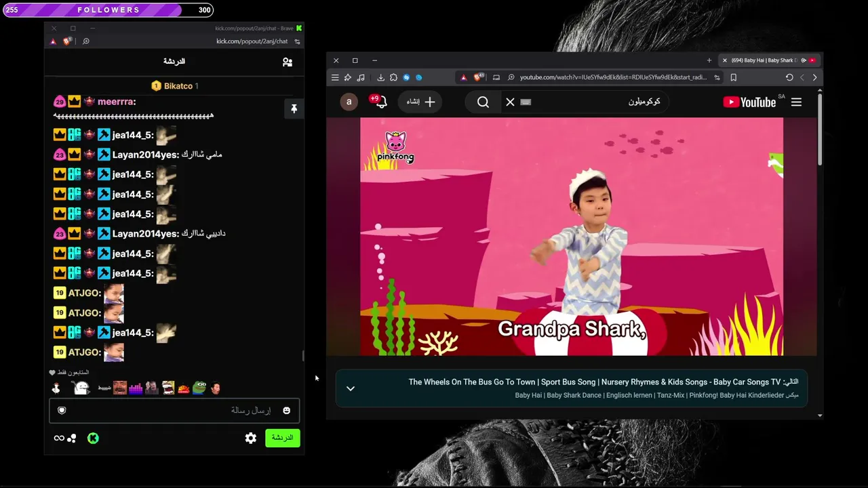Click site settings icon in YouTube address bar
This screenshot has height=488, width=868.
coord(717,77)
